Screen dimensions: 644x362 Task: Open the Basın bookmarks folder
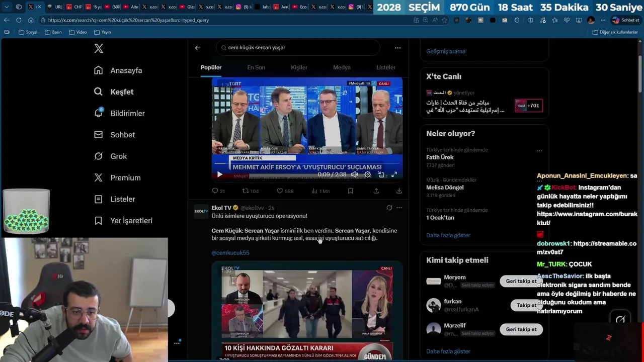point(53,32)
